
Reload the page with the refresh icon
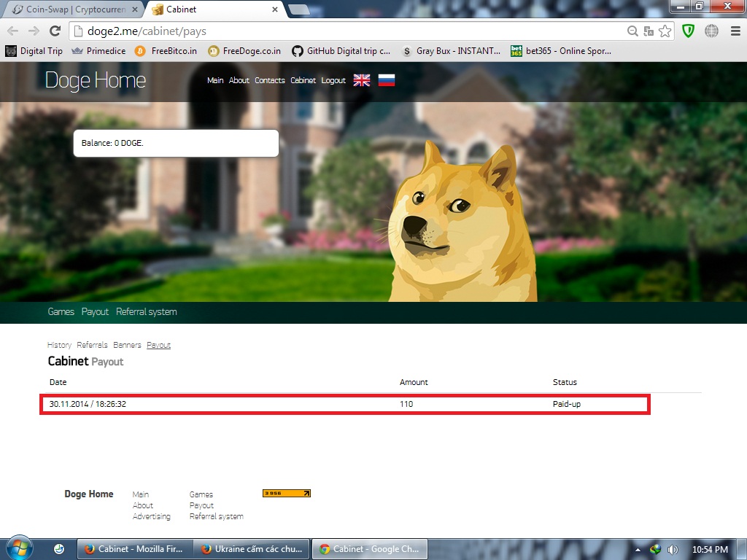55,32
